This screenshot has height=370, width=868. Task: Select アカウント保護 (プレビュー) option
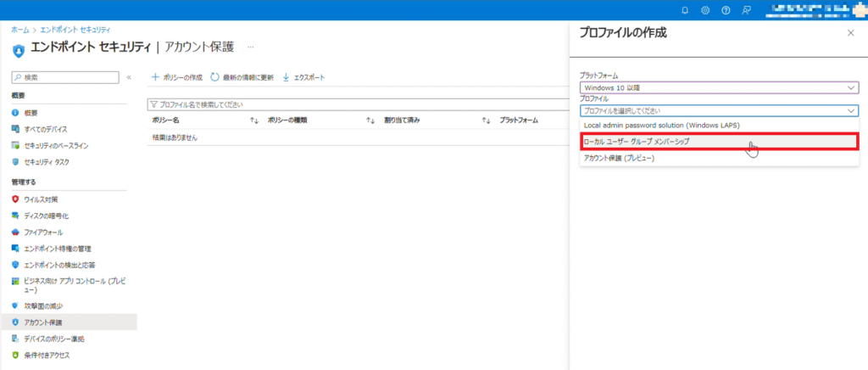[719, 159]
